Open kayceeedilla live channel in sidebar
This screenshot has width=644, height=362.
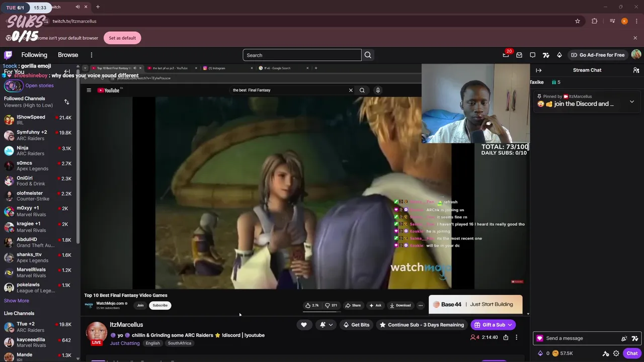(38, 342)
